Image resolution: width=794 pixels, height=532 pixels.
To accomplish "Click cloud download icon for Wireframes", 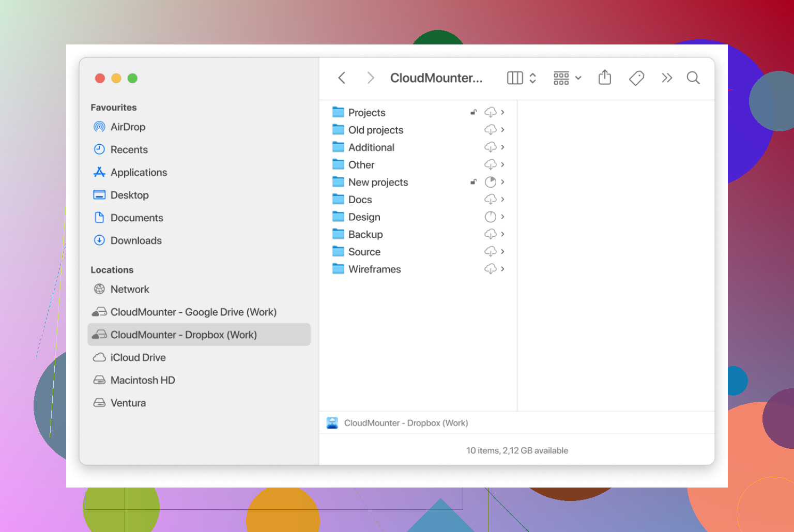I will tap(490, 269).
